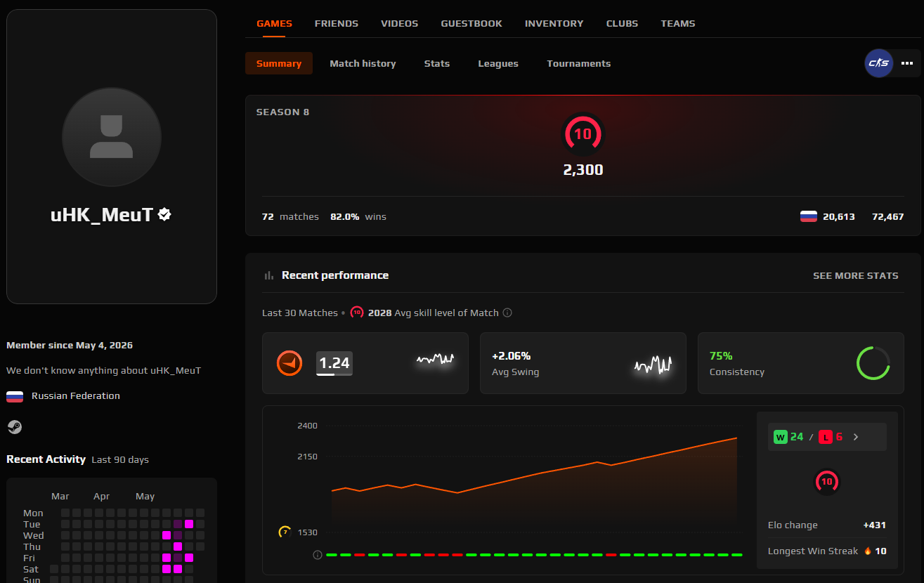Image resolution: width=924 pixels, height=583 pixels.
Task: Click the Avg Swing sparkline chart
Action: click(653, 365)
